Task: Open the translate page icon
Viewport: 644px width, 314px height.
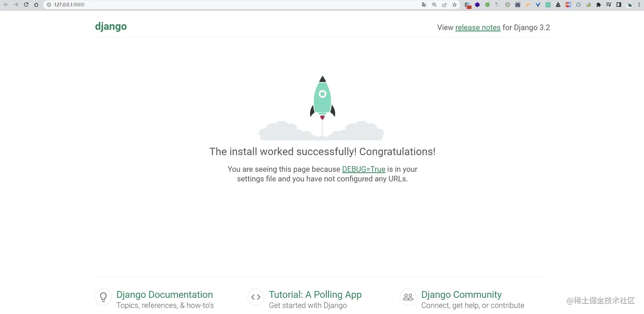Action: (x=424, y=5)
